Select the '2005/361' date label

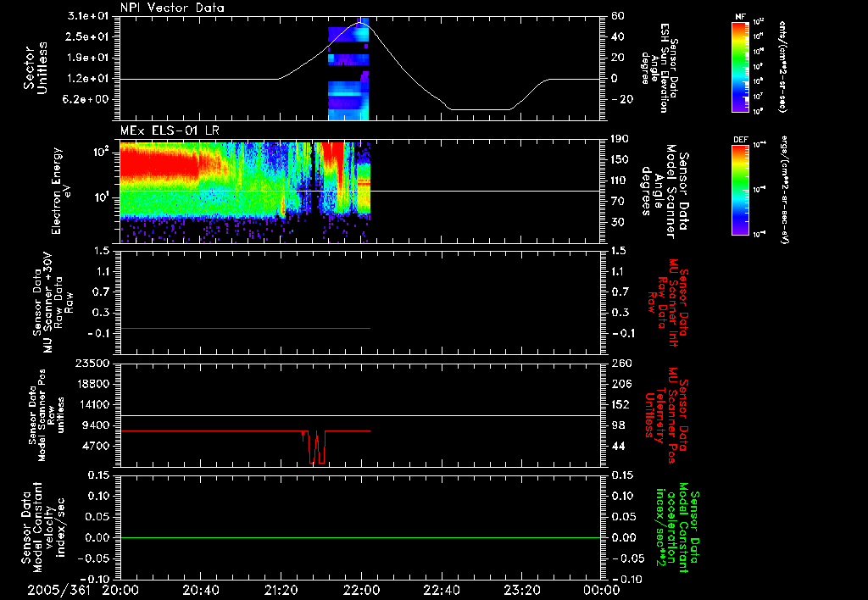[58, 591]
